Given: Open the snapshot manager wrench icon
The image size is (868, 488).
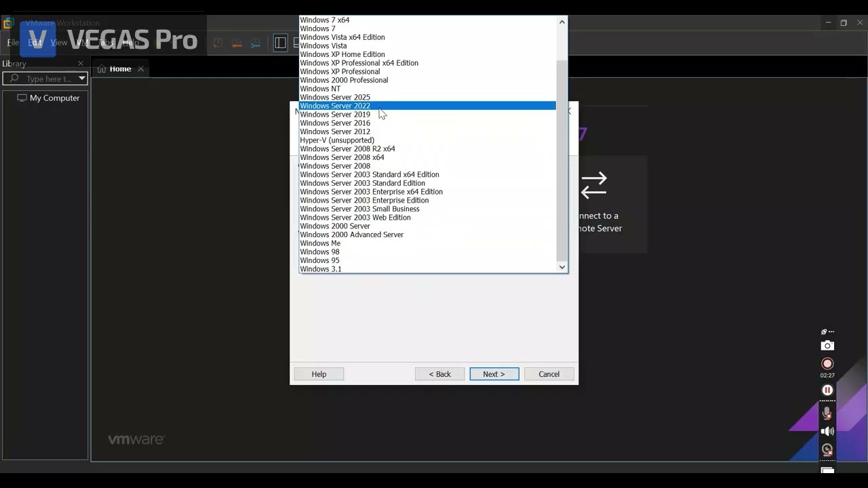Looking at the screenshot, I should [255, 43].
